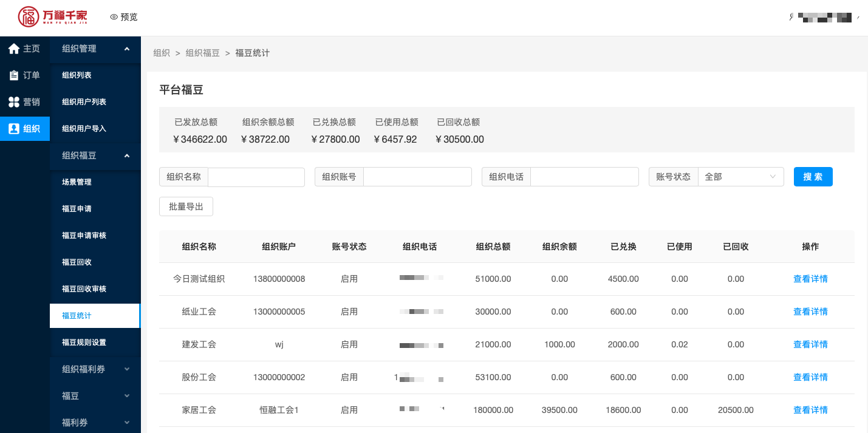Click the user profile icon top right
The width and height of the screenshot is (868, 433).
[x=791, y=18]
